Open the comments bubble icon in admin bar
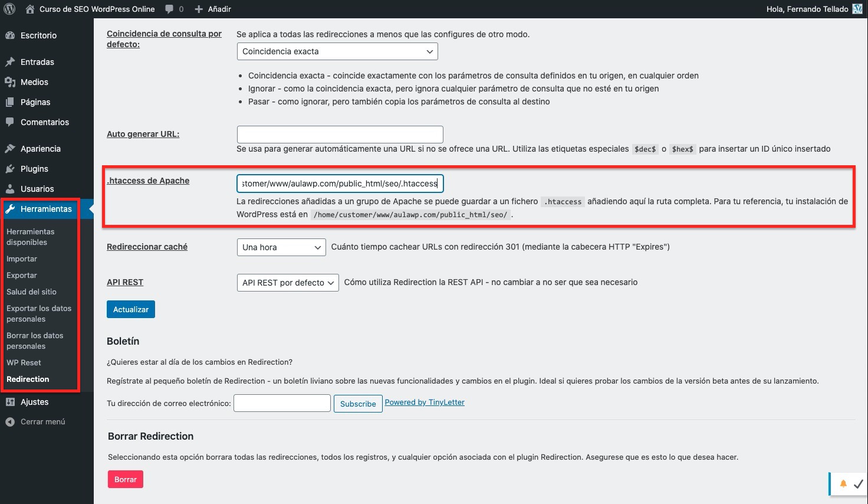The width and height of the screenshot is (868, 504). pos(170,9)
